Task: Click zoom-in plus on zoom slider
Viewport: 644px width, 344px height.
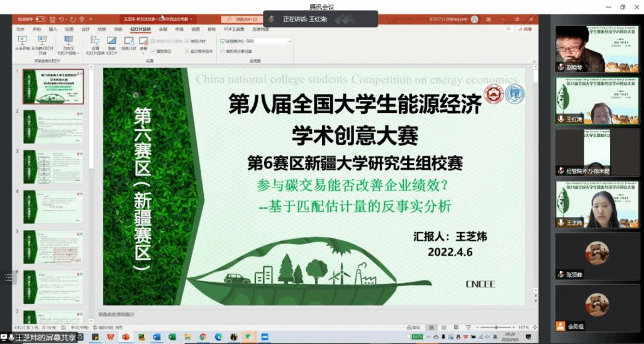Action: click(513, 327)
